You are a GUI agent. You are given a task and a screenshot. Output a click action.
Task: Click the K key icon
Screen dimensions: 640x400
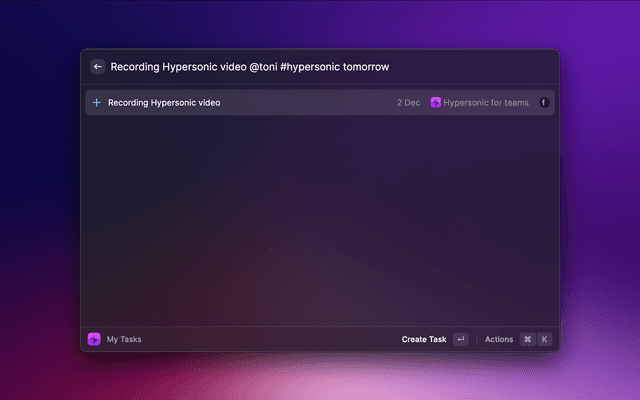(x=545, y=339)
